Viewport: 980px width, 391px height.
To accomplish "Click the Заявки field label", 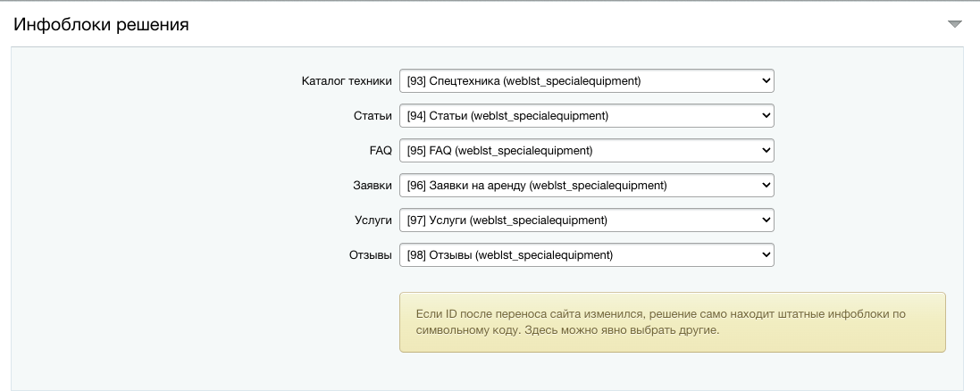I will 373,186.
